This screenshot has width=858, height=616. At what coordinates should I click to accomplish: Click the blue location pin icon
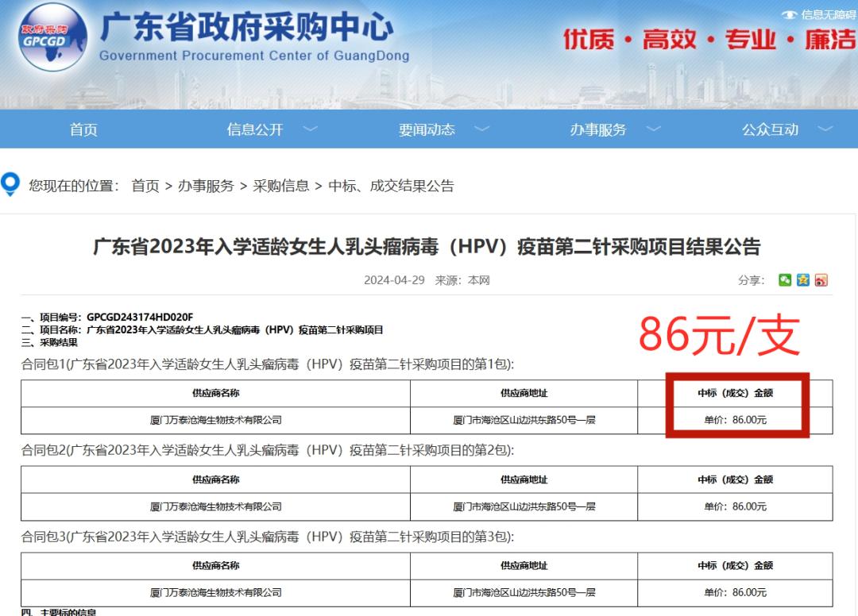click(10, 185)
